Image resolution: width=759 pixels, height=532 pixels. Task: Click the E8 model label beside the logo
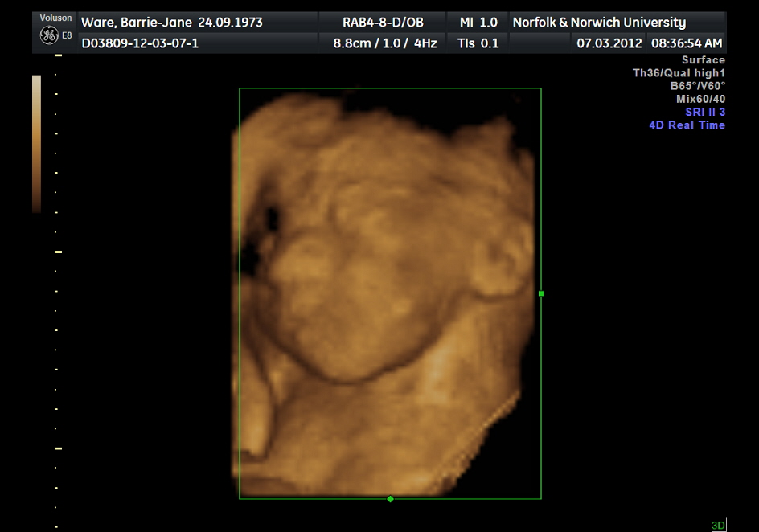pos(67,35)
